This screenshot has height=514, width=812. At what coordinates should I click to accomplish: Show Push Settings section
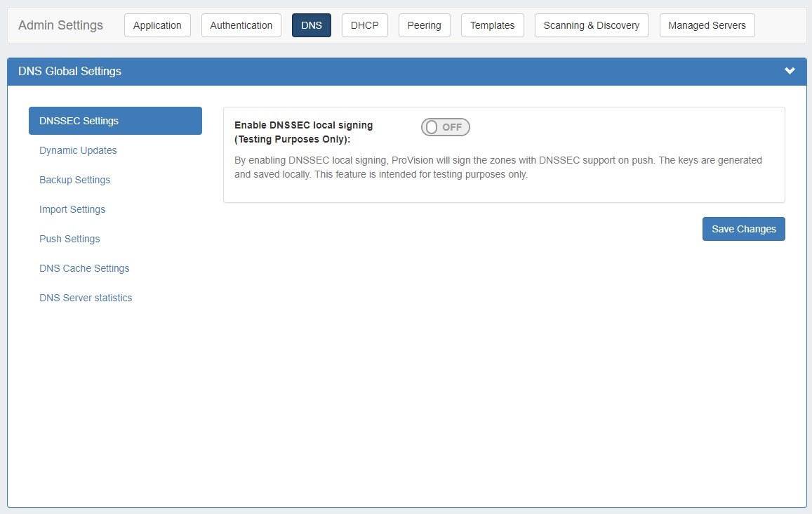[x=69, y=239]
